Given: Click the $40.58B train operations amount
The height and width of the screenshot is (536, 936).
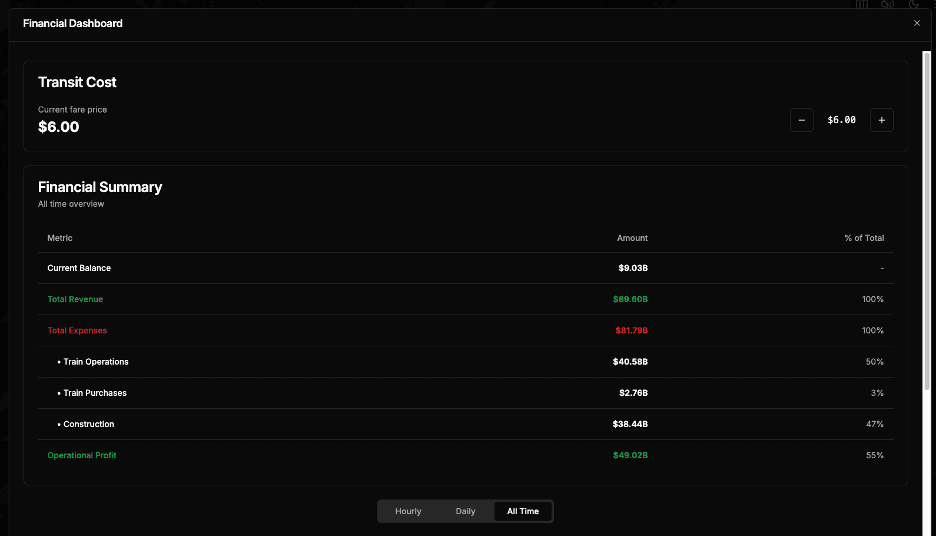Looking at the screenshot, I should coord(630,362).
